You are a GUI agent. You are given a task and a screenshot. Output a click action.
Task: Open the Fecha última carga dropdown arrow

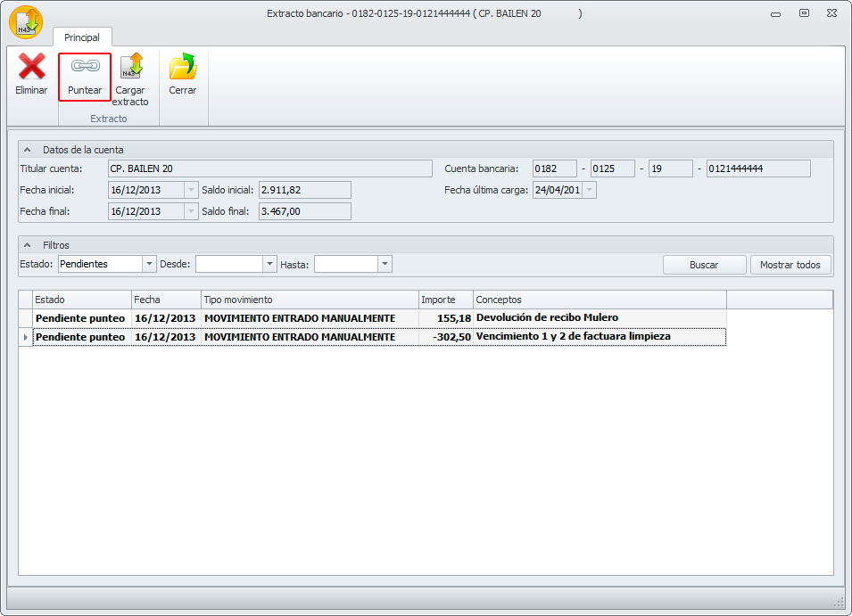[x=590, y=190]
